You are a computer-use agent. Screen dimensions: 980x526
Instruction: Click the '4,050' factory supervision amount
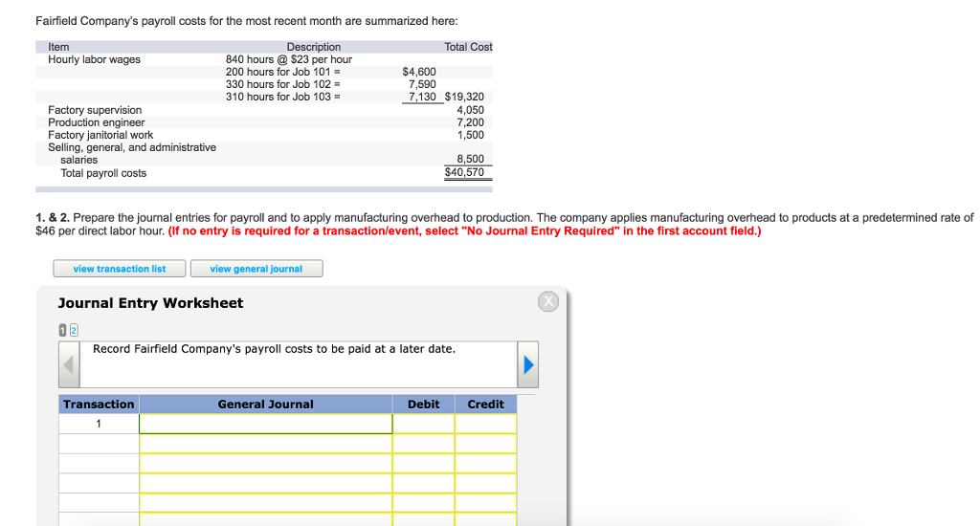click(x=471, y=110)
